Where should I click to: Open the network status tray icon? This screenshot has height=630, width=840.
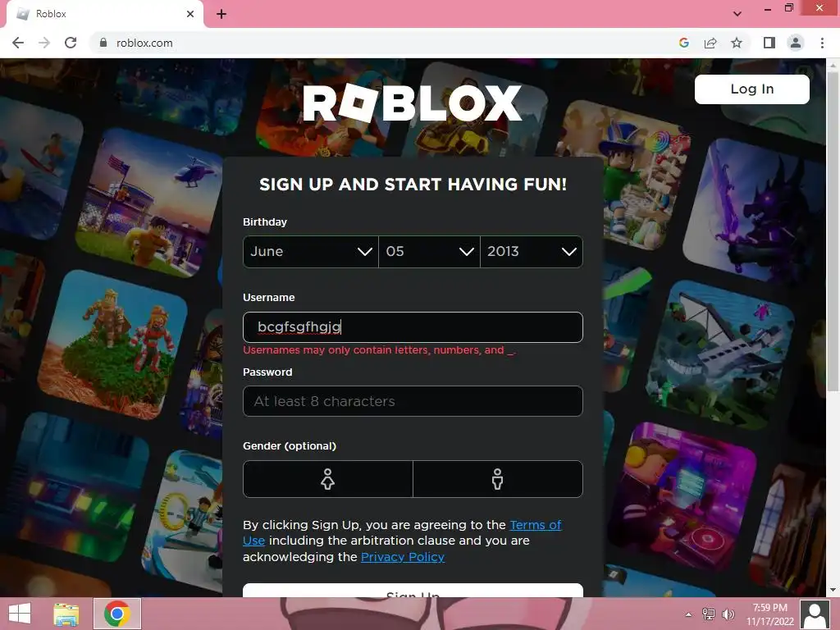(x=708, y=614)
